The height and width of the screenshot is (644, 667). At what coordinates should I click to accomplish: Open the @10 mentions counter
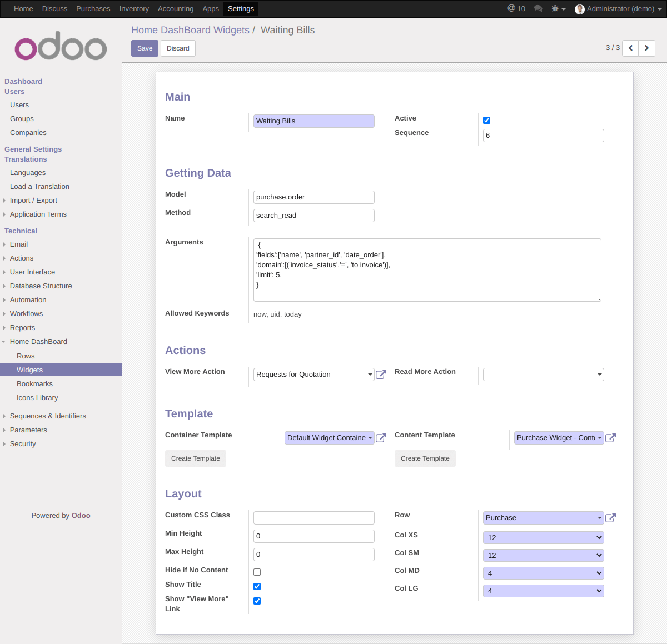[x=516, y=8]
